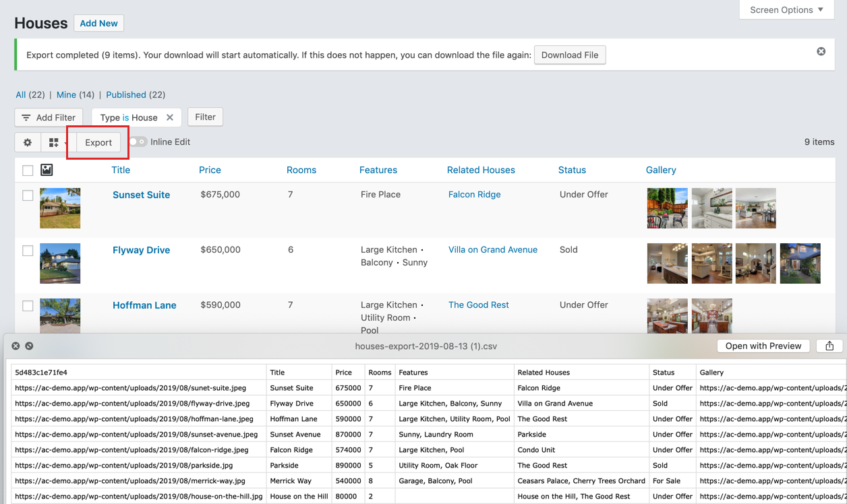Viewport: 847px width, 504px height.
Task: Click the Hoffman Lane featured image thumbnail
Action: tap(60, 315)
